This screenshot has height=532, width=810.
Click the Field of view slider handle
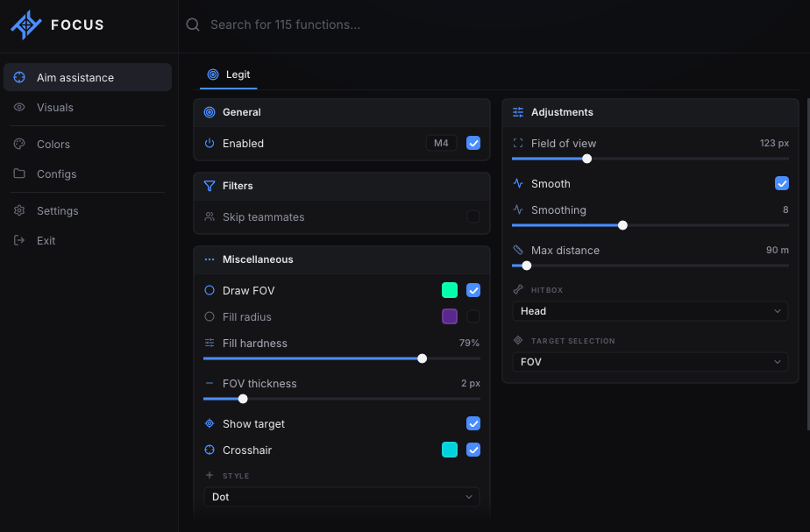[x=586, y=159]
